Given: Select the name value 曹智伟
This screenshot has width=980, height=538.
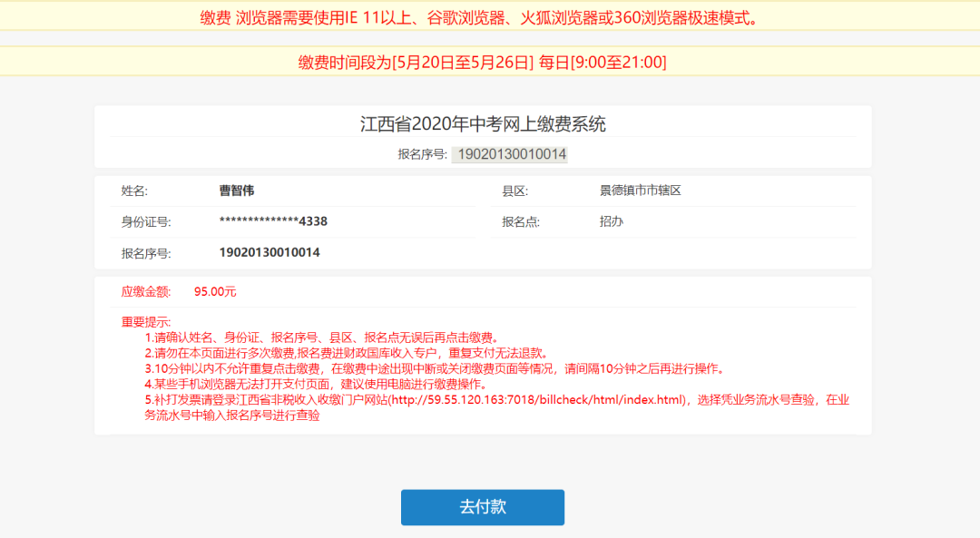Looking at the screenshot, I should click(237, 191).
